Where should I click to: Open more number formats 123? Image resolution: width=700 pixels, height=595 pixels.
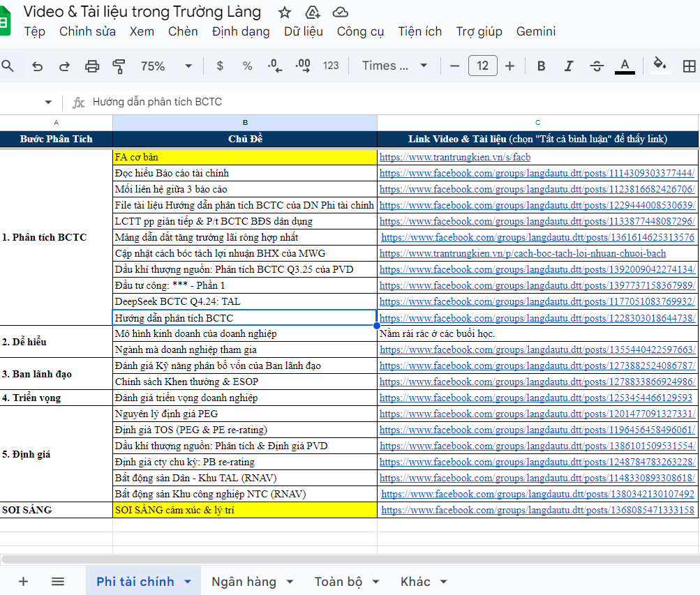point(331,66)
